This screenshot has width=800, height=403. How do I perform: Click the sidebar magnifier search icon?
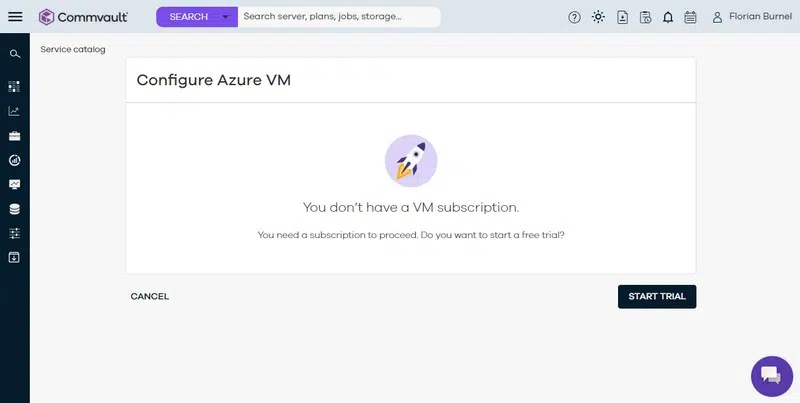tap(14, 54)
